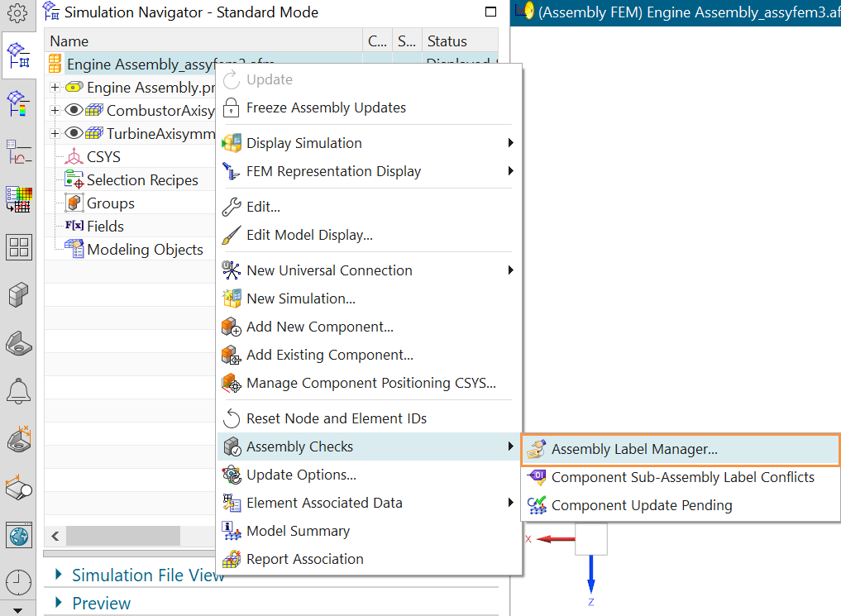Toggle visibility eye of TurbineAxisymm component
The height and width of the screenshot is (616, 841).
73,134
